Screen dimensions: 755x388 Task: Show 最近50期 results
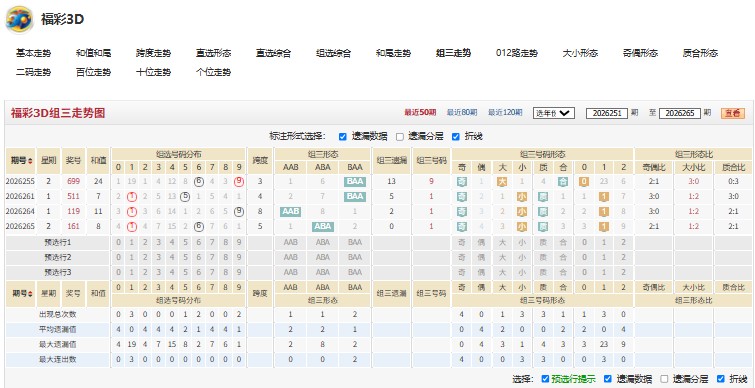(420, 113)
